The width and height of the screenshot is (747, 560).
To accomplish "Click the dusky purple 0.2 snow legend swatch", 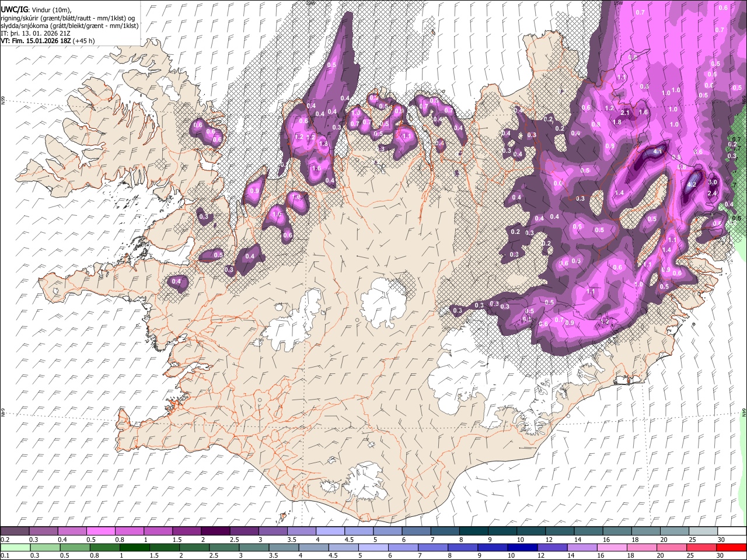I will pos(15,531).
